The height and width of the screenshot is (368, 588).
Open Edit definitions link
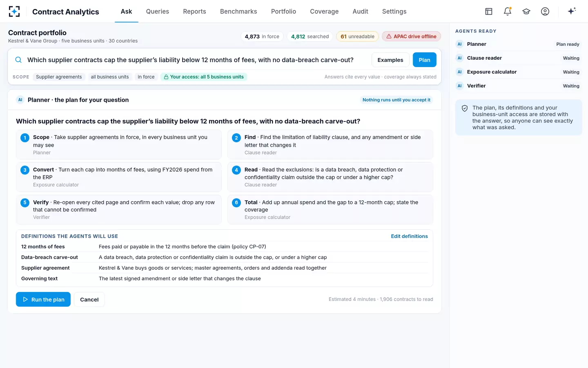(409, 236)
